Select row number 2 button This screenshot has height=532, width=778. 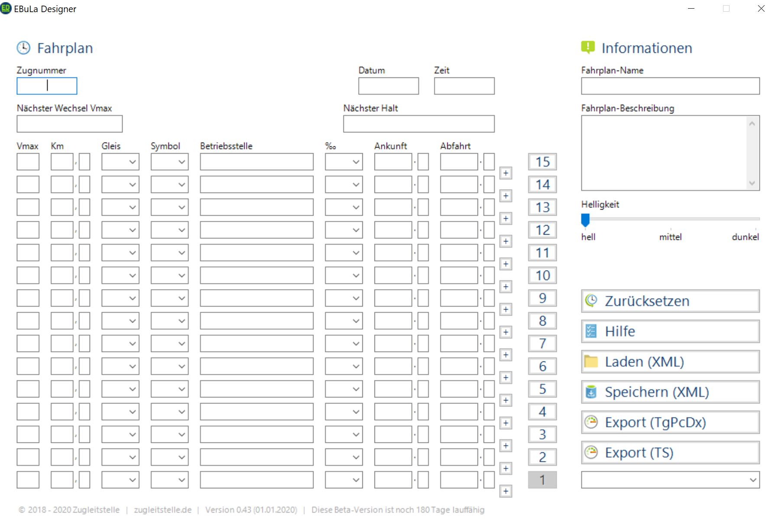click(x=542, y=457)
